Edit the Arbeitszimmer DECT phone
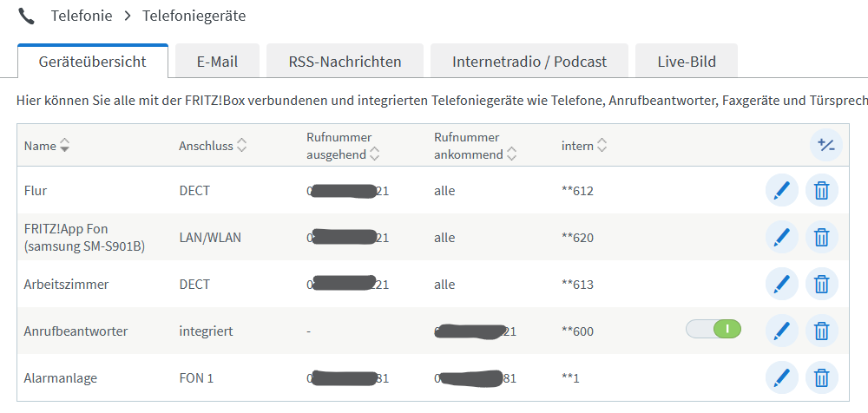Image resolution: width=868 pixels, height=413 pixels. (x=781, y=284)
